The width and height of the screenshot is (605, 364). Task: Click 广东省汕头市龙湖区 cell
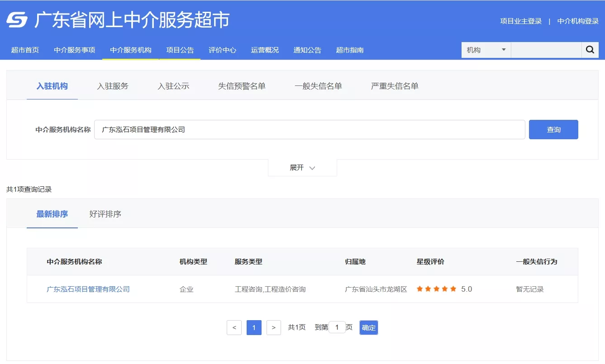[x=376, y=289]
